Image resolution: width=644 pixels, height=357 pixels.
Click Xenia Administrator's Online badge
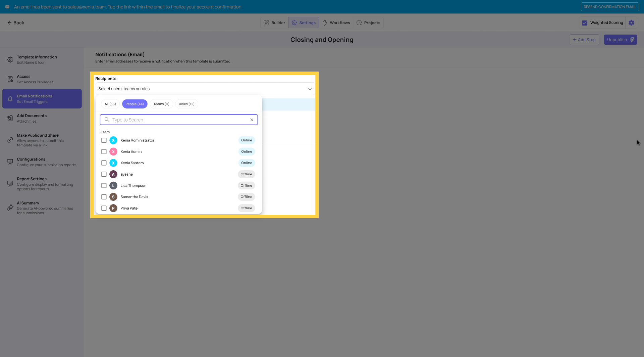coord(247,140)
